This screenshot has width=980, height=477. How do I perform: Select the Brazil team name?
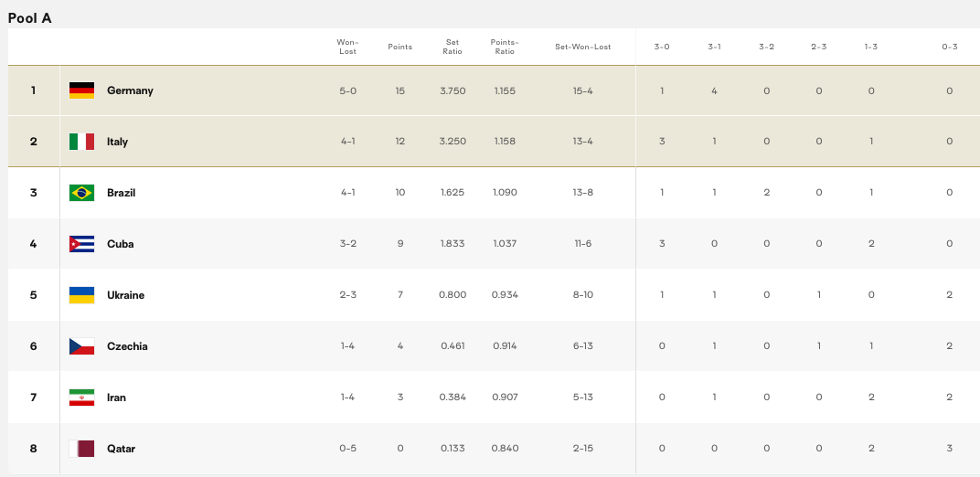coord(121,193)
